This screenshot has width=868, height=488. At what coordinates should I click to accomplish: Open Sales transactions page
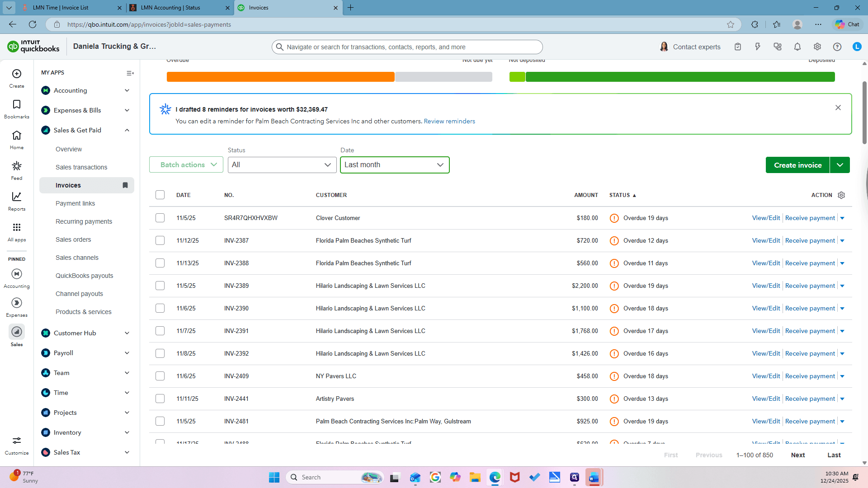pyautogui.click(x=81, y=167)
